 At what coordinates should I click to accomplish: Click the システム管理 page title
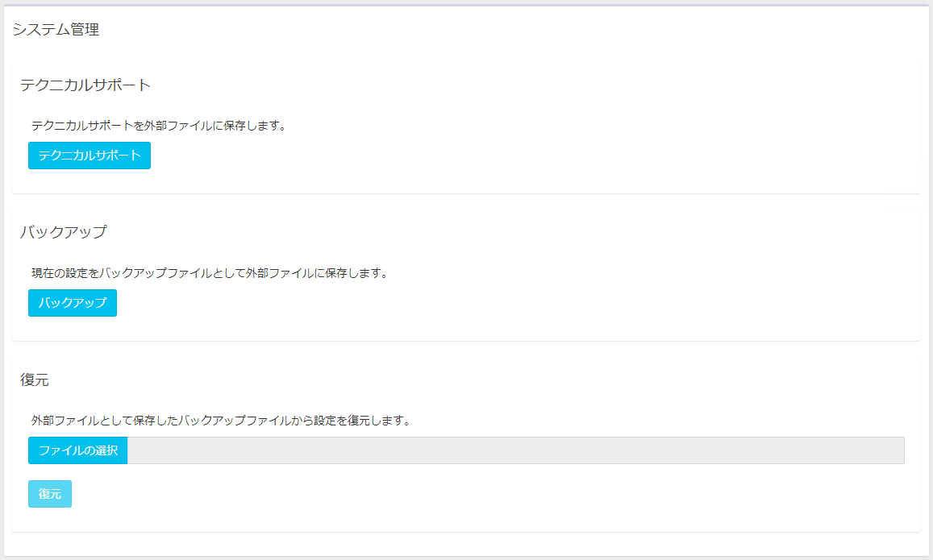56,31
